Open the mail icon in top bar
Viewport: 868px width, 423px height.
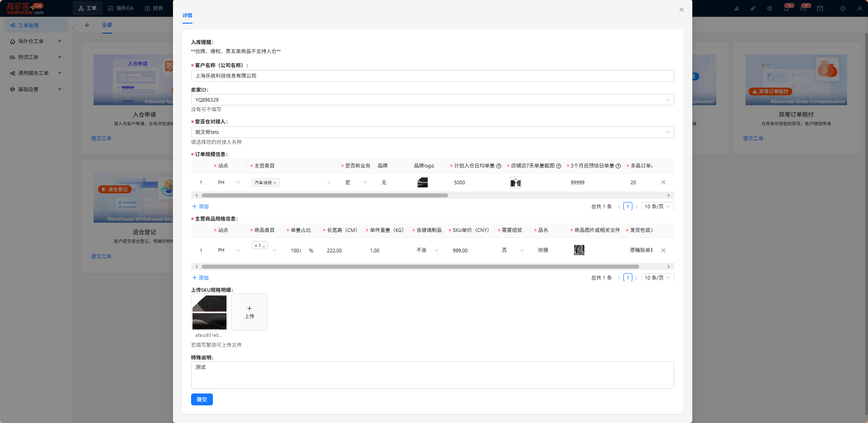click(820, 8)
